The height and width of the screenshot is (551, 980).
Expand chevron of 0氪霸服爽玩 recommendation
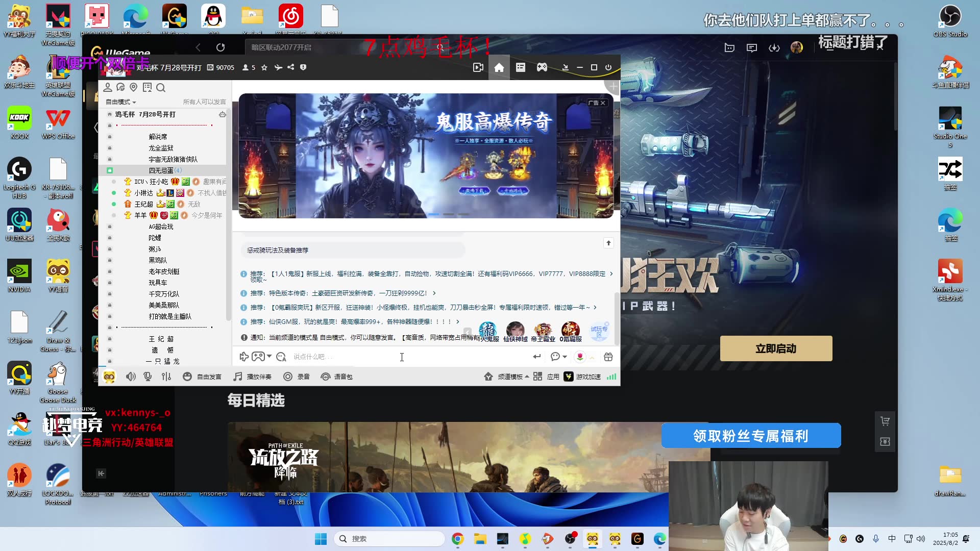[x=595, y=307]
